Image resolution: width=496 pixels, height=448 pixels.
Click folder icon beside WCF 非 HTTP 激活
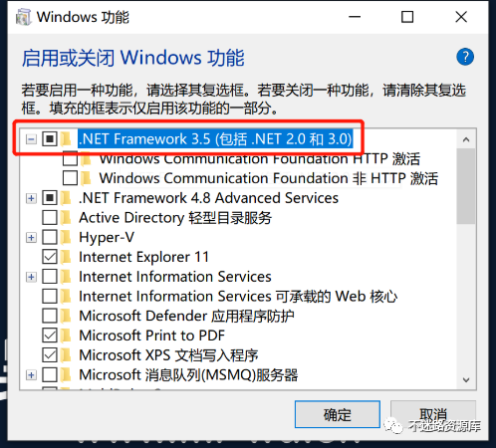tap(87, 178)
